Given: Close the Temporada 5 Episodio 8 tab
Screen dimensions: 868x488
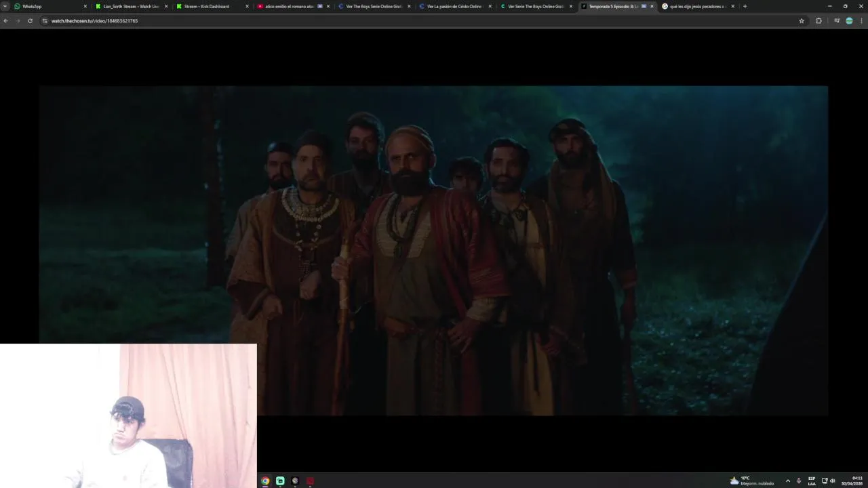Looking at the screenshot, I should pos(652,6).
